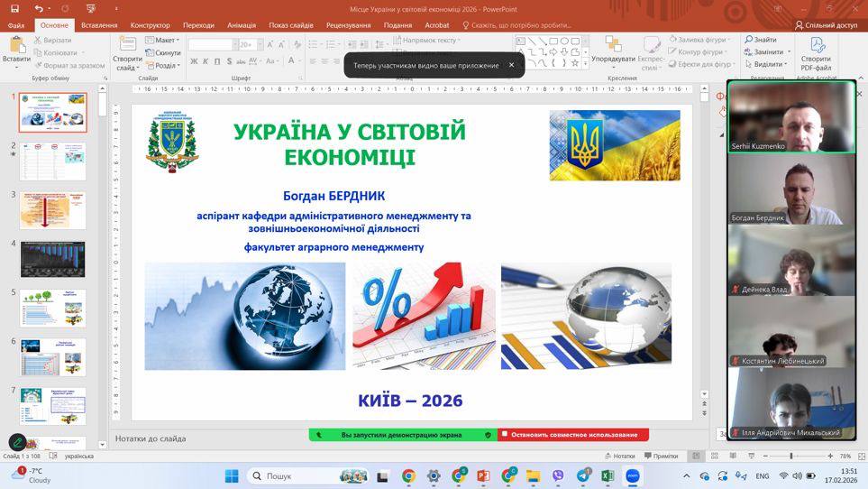Toggle underline formatting П

coord(217,61)
